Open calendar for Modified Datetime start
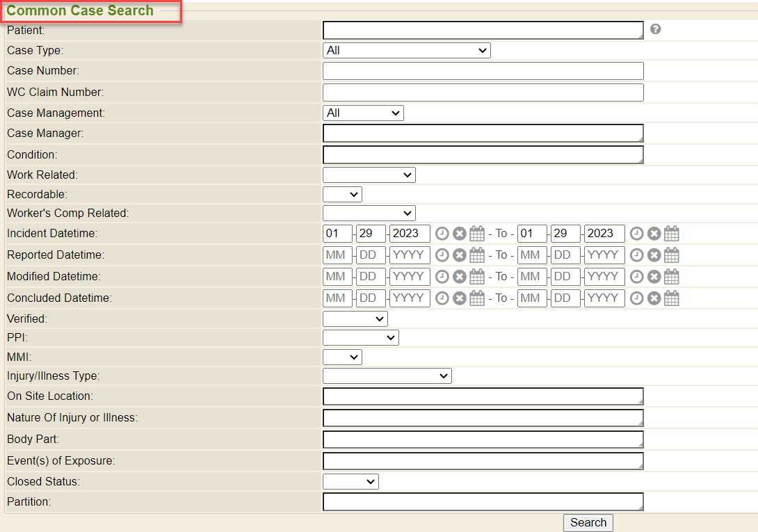 (477, 277)
